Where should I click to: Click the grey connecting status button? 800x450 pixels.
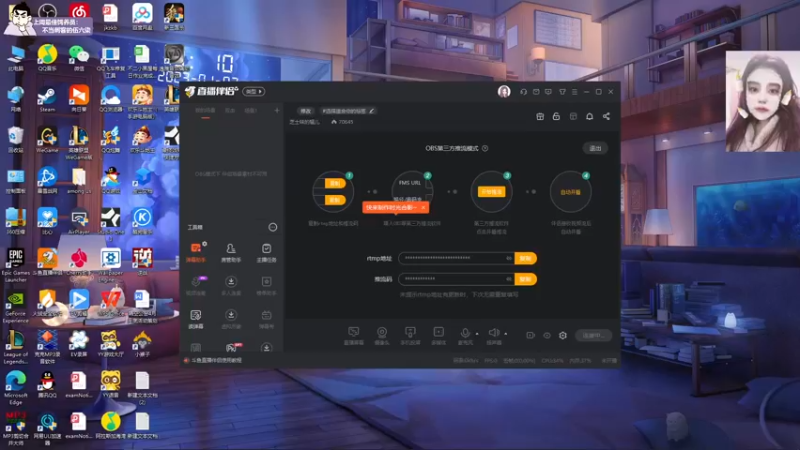coord(593,335)
